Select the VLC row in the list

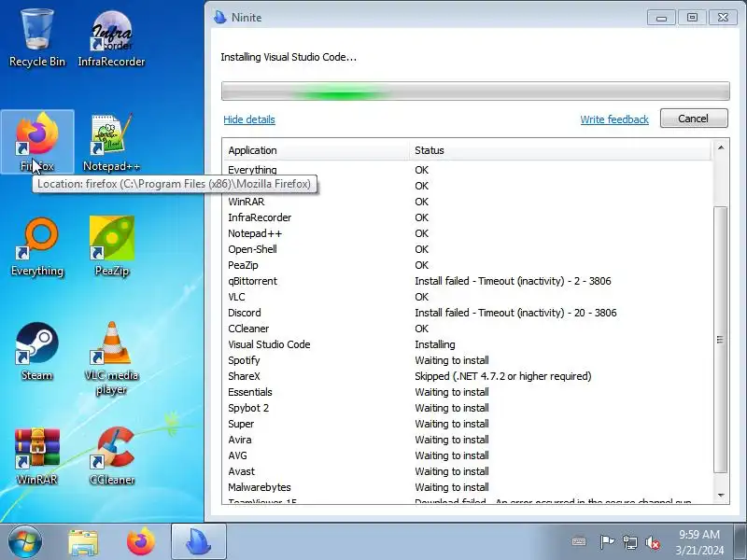tap(467, 297)
